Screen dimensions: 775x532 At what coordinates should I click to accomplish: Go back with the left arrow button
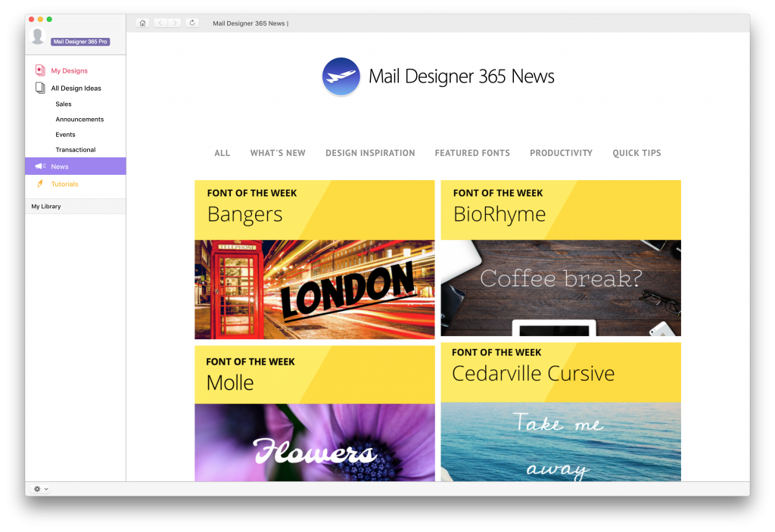160,23
